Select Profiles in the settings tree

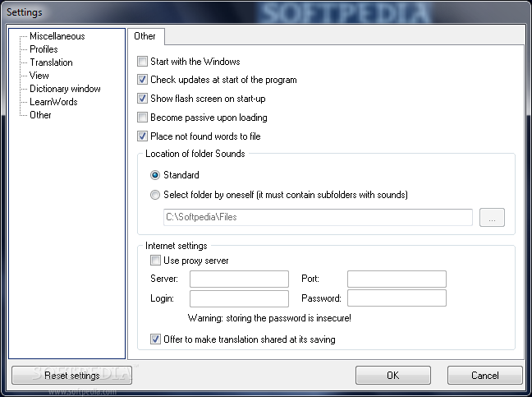click(44, 49)
